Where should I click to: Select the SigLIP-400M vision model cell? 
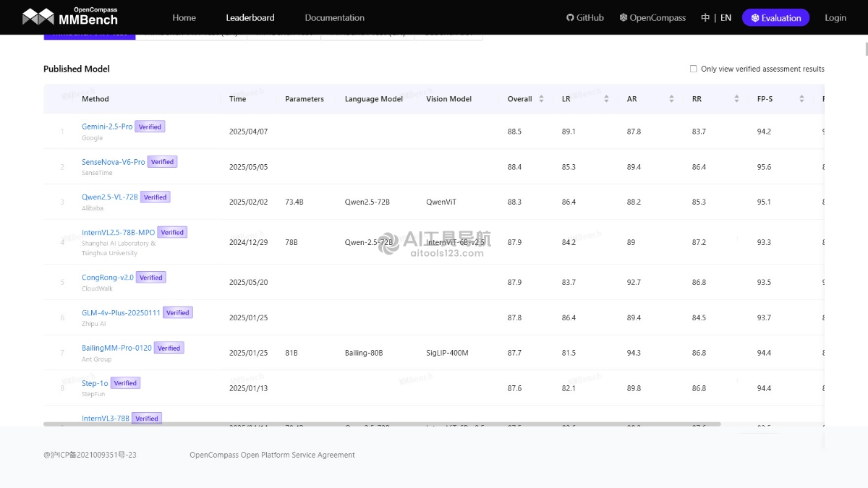(x=447, y=353)
